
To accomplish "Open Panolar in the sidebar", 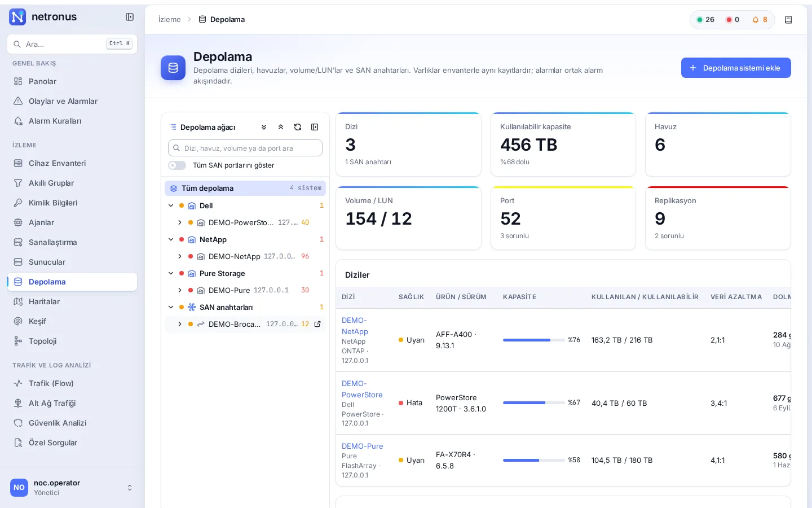I will (72, 81).
